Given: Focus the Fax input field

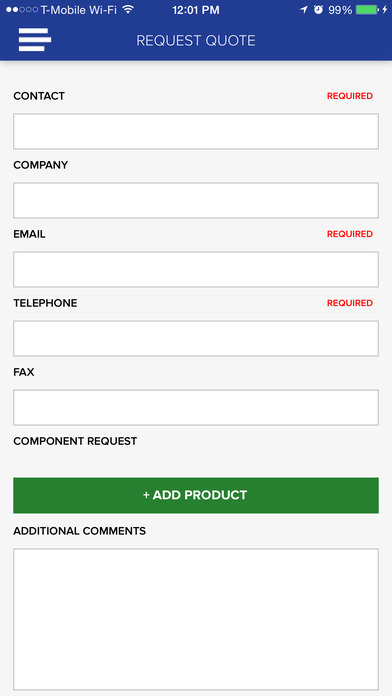Looking at the screenshot, I should [x=196, y=407].
